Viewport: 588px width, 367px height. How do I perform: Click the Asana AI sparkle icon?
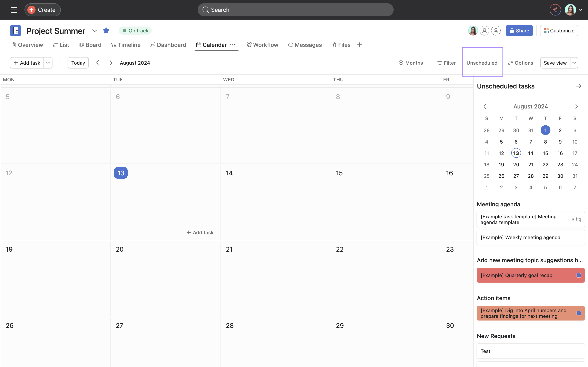click(555, 10)
